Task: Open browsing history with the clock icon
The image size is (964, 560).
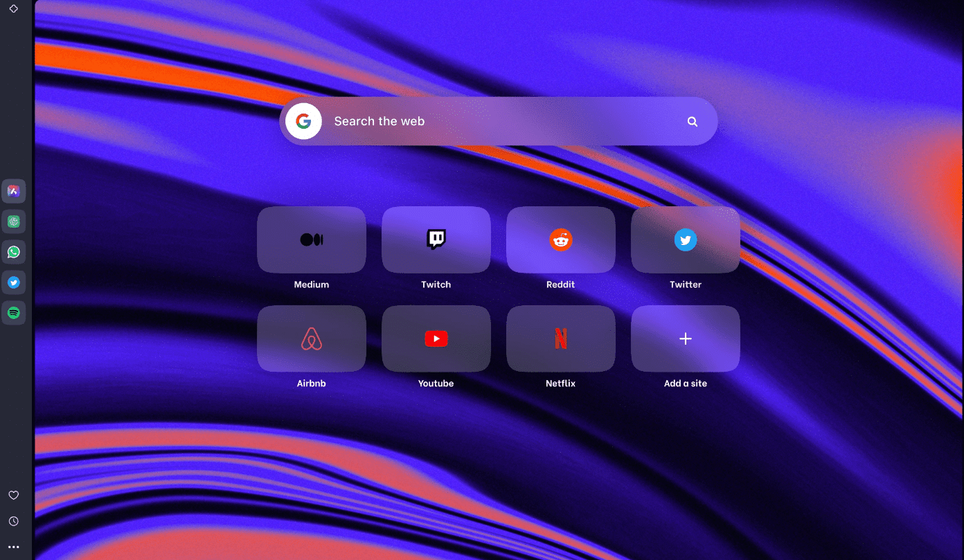Action: click(14, 521)
